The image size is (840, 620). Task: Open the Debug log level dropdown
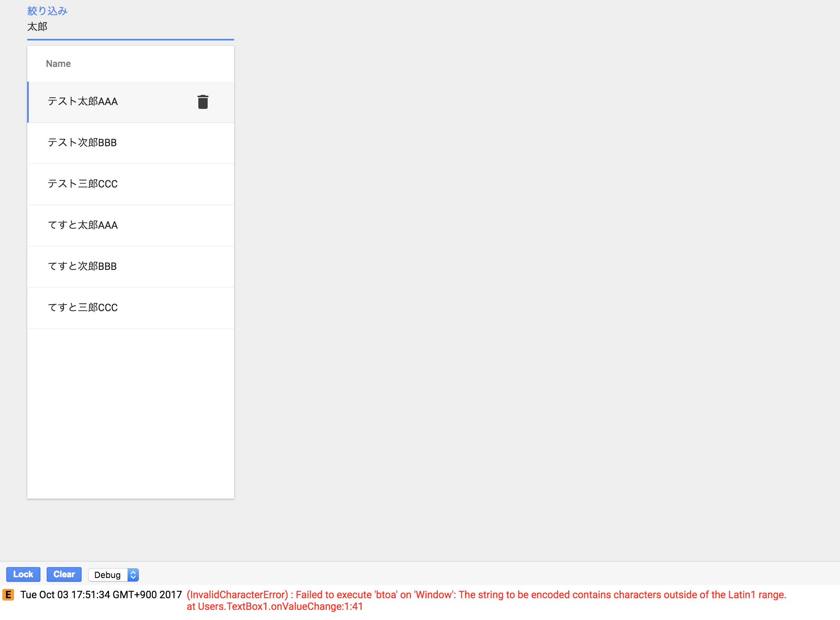coord(114,574)
